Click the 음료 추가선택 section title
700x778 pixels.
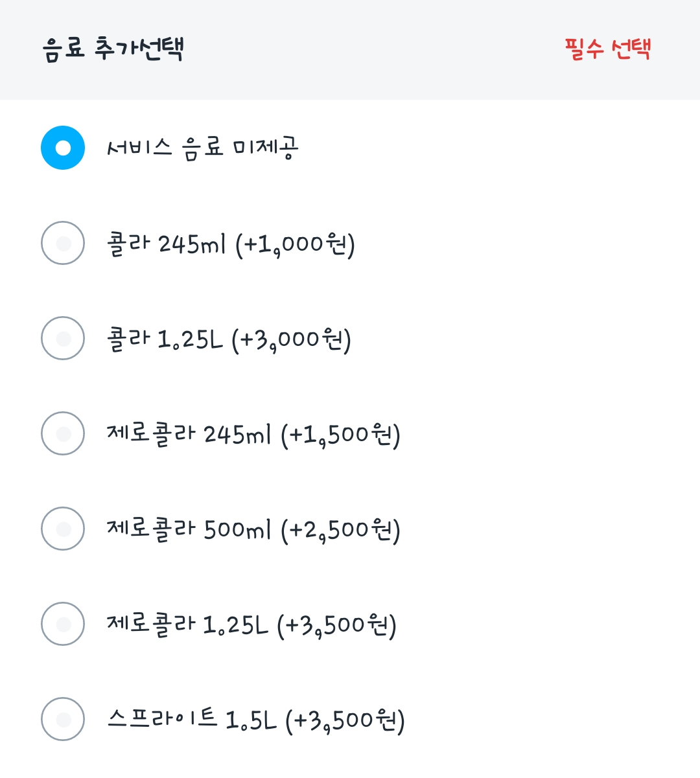[x=113, y=49]
